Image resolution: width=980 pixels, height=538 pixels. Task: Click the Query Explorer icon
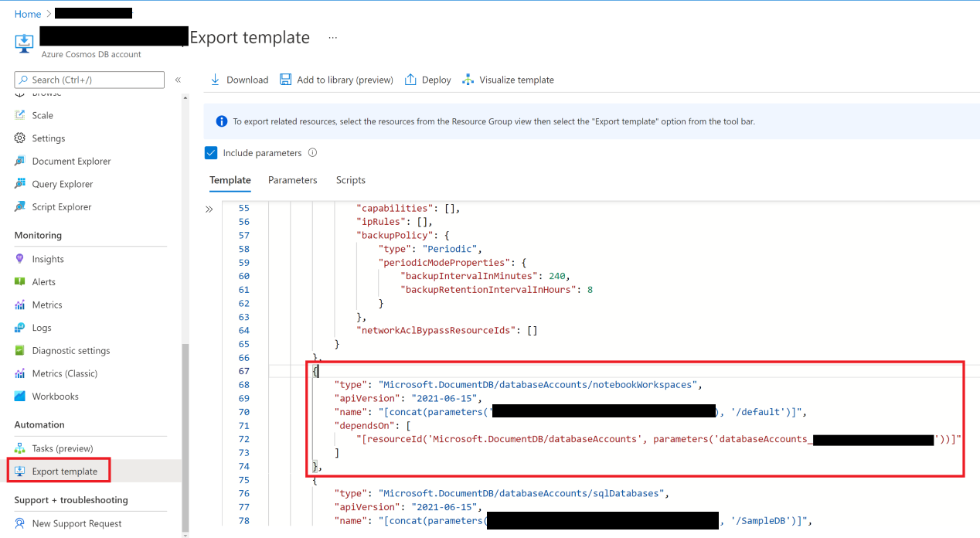click(20, 184)
